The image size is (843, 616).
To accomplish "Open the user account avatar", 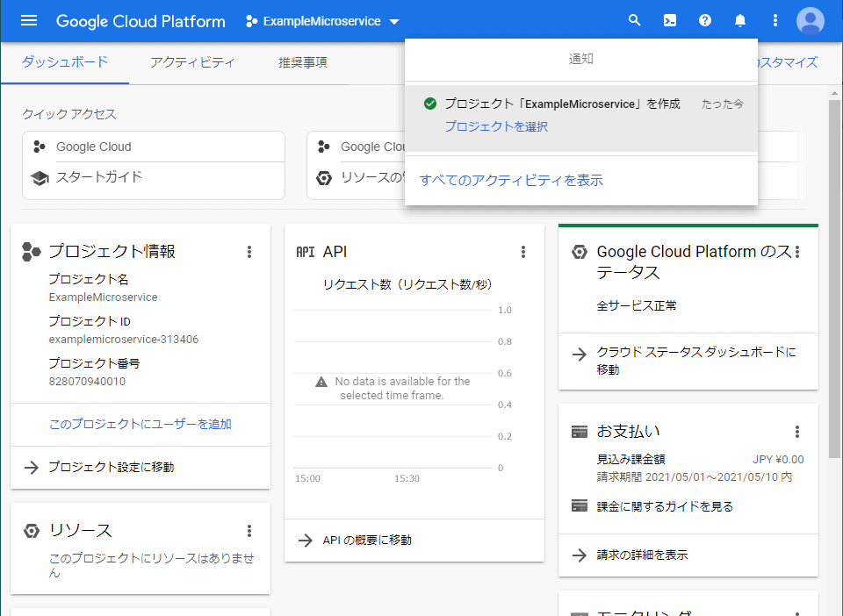I will 810,21.
